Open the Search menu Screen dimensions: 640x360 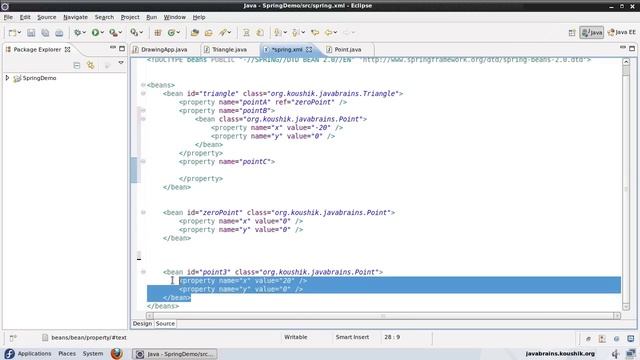(104, 17)
